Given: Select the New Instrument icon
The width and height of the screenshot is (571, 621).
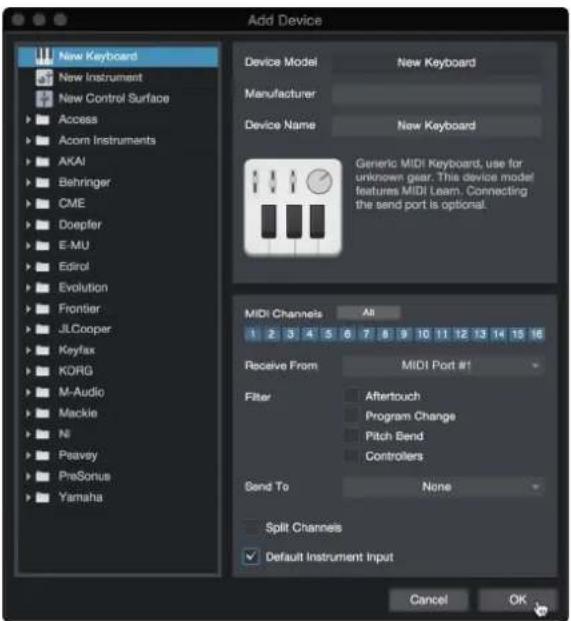Looking at the screenshot, I should (44, 77).
